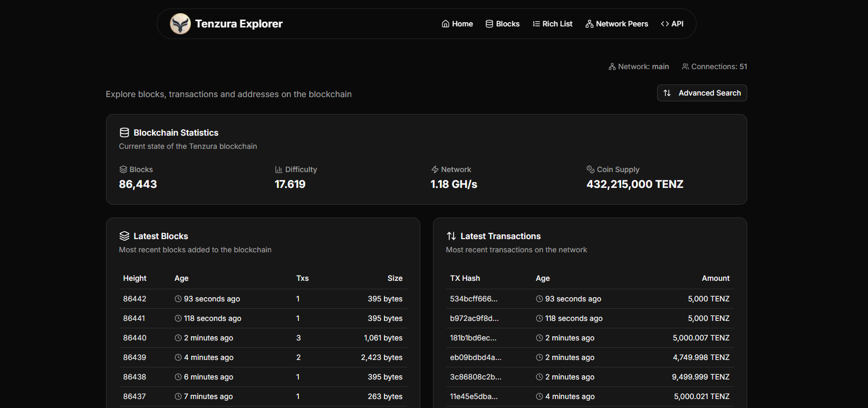
Task: Click the 263 bytes size cell
Action: click(385, 396)
